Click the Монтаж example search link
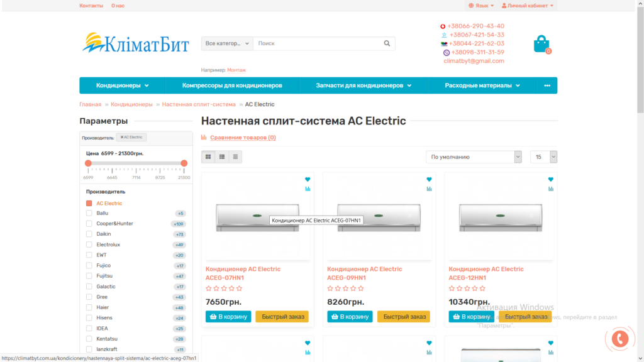 pyautogui.click(x=236, y=70)
